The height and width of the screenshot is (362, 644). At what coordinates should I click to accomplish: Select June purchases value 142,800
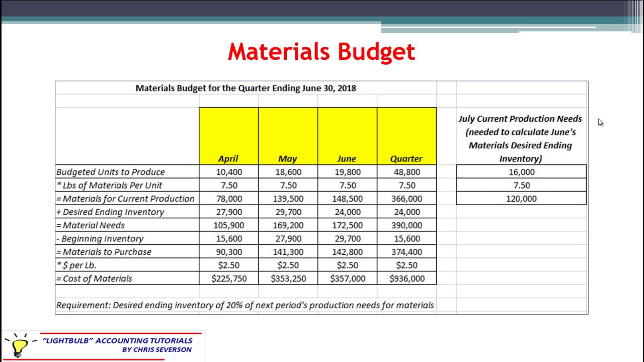[x=347, y=252]
